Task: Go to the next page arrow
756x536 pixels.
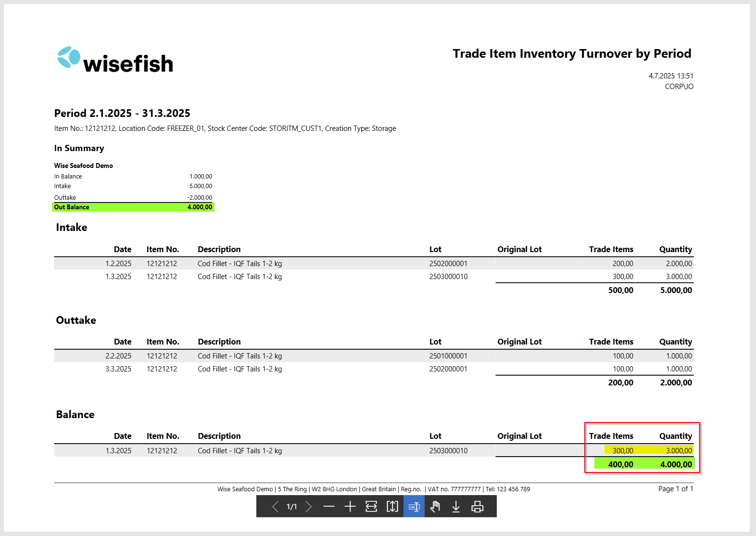Action: [309, 507]
